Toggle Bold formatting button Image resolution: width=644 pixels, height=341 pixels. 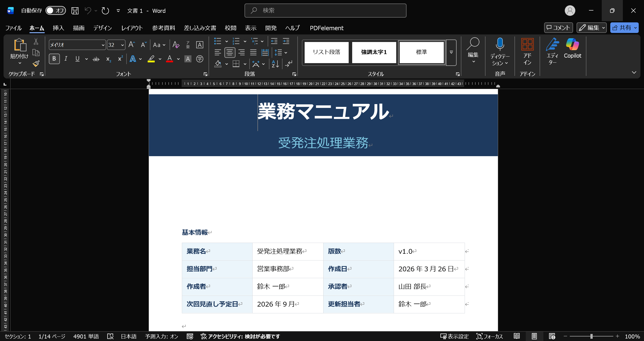[x=54, y=59]
